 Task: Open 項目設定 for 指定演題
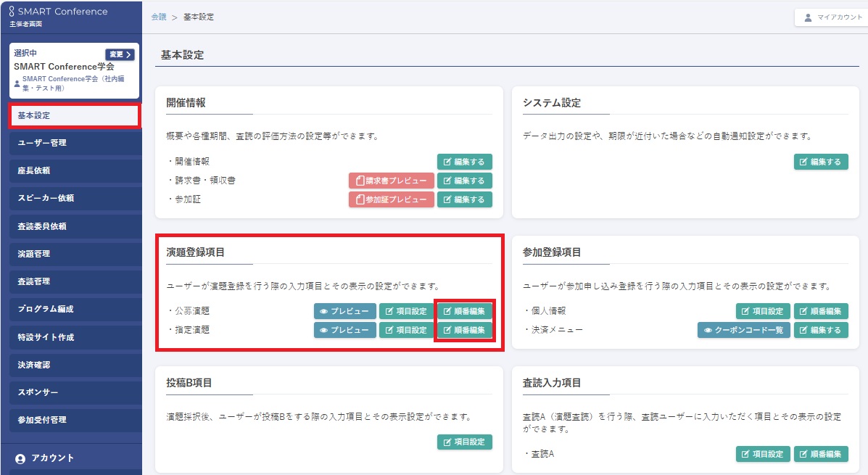406,330
